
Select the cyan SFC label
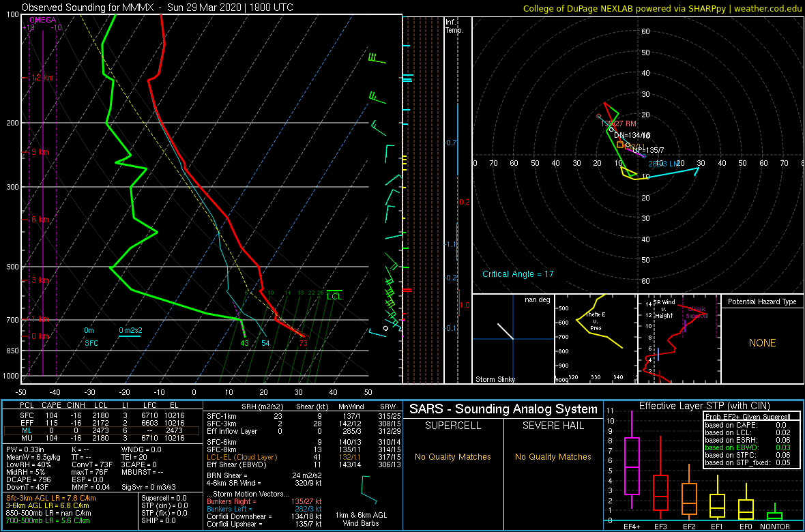[91, 342]
